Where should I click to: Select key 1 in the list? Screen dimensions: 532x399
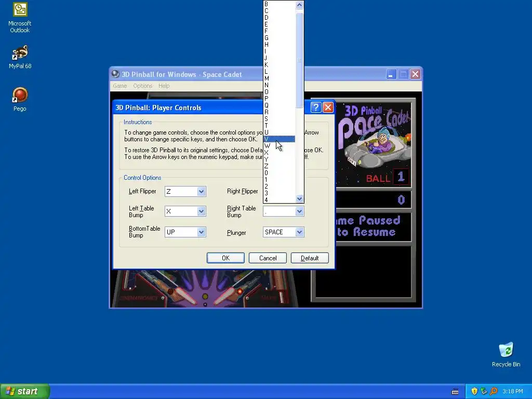pyautogui.click(x=279, y=179)
